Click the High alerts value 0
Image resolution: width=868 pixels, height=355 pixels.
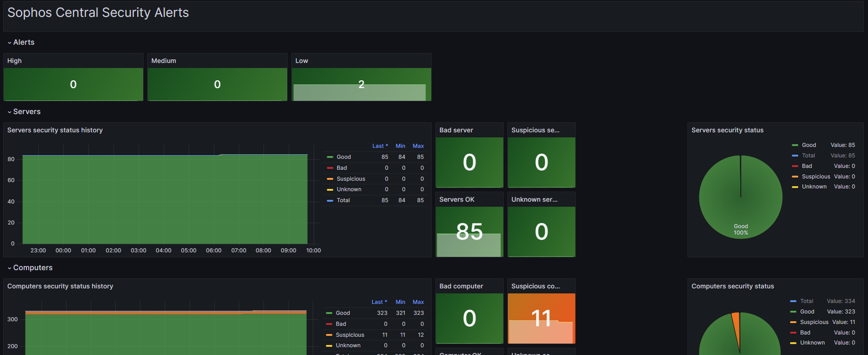[73, 84]
